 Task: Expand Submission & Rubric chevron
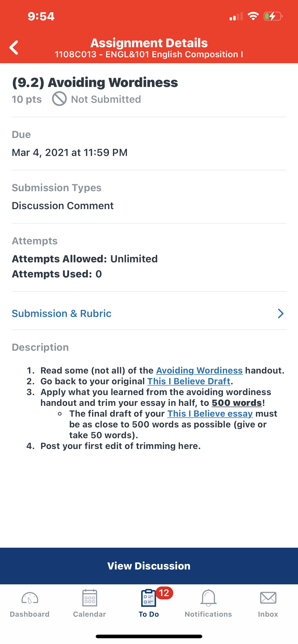[281, 314]
